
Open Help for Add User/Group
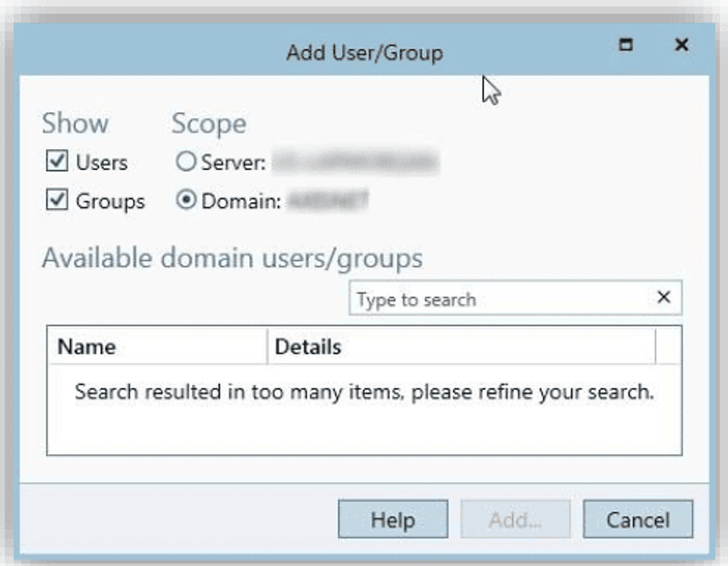[393, 519]
